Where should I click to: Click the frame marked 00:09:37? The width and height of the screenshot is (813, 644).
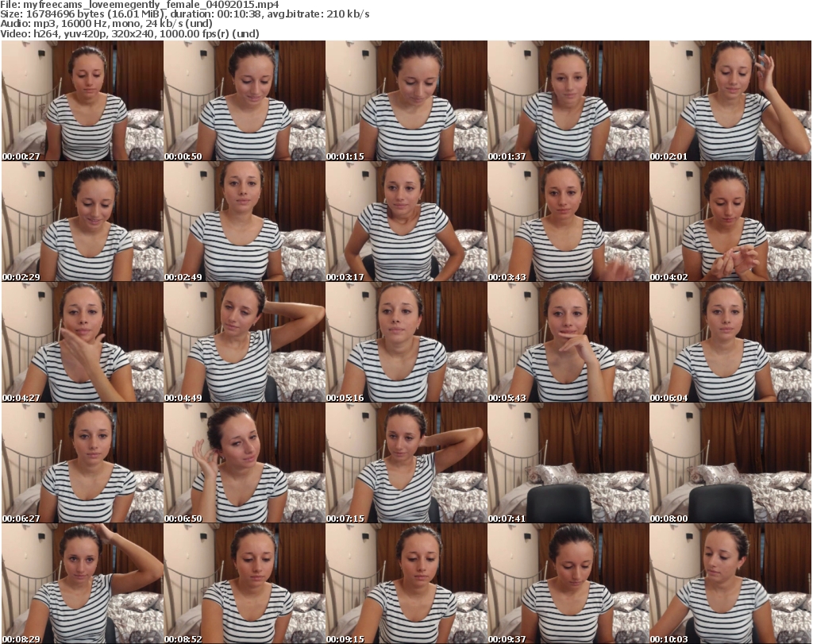click(568, 584)
